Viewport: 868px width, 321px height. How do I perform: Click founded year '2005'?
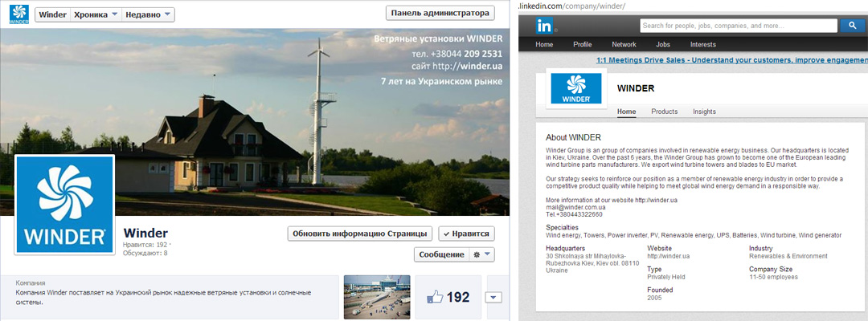pyautogui.click(x=653, y=299)
